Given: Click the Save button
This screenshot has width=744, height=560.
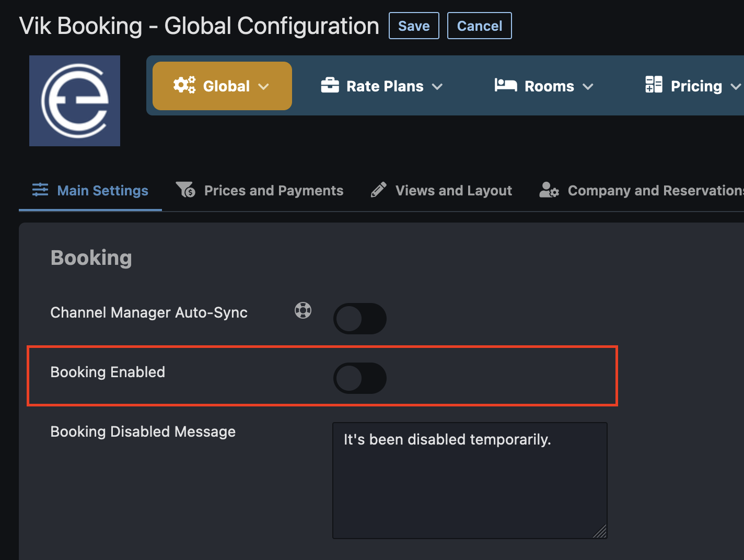Looking at the screenshot, I should [414, 26].
